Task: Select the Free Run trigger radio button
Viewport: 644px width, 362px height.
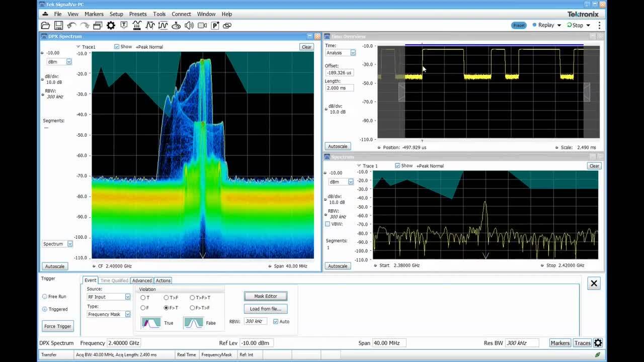Action: 45,296
